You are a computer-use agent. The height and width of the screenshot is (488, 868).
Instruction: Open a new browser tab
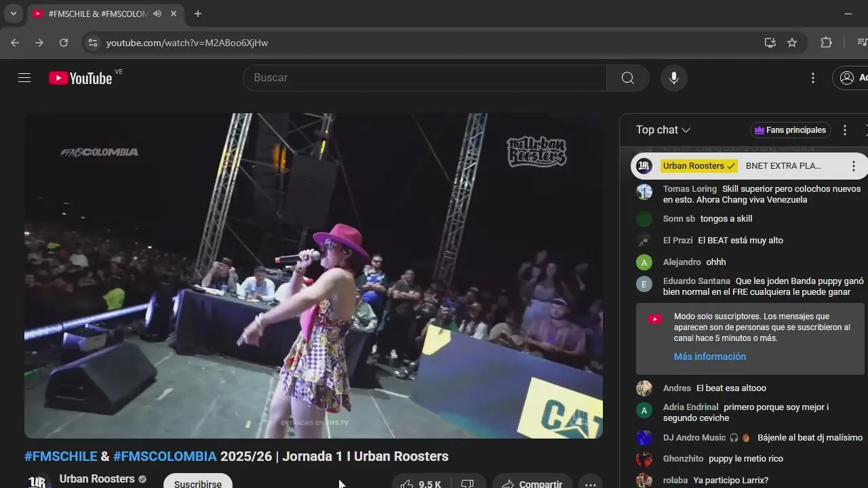198,14
